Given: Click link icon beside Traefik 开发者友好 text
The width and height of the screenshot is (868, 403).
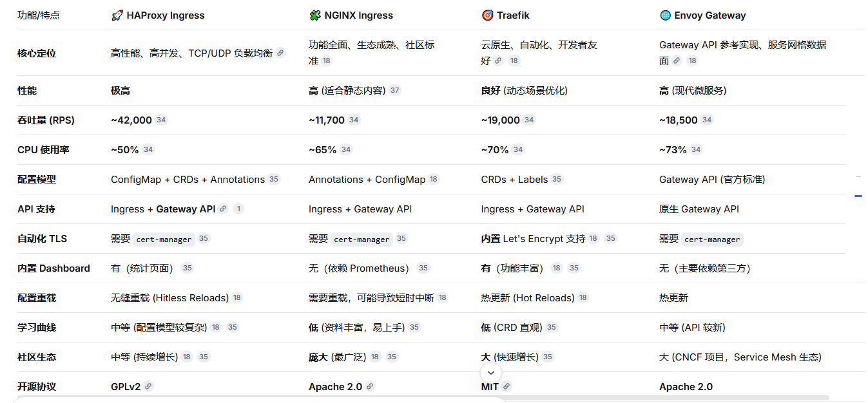Looking at the screenshot, I should 498,61.
